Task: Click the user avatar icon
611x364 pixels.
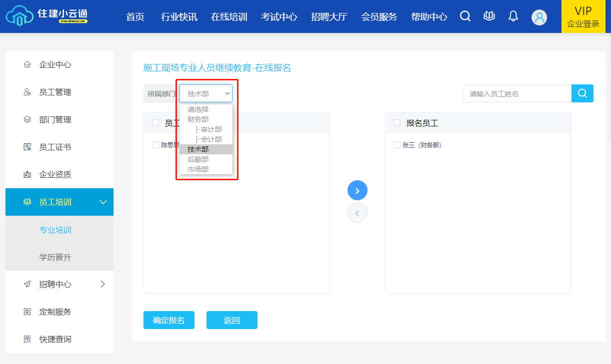Action: 539,17
